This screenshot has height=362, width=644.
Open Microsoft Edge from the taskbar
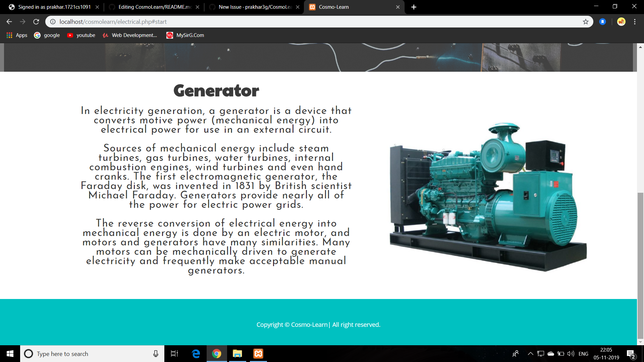click(196, 354)
